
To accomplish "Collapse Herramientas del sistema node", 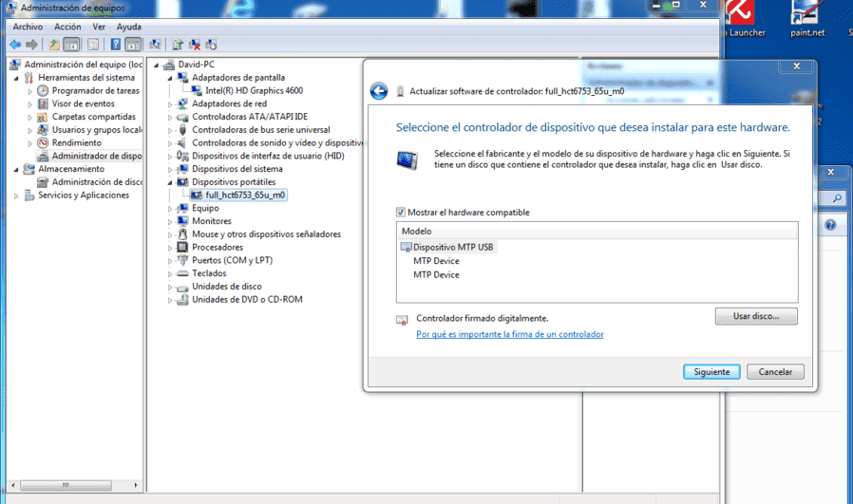I will coord(16,78).
